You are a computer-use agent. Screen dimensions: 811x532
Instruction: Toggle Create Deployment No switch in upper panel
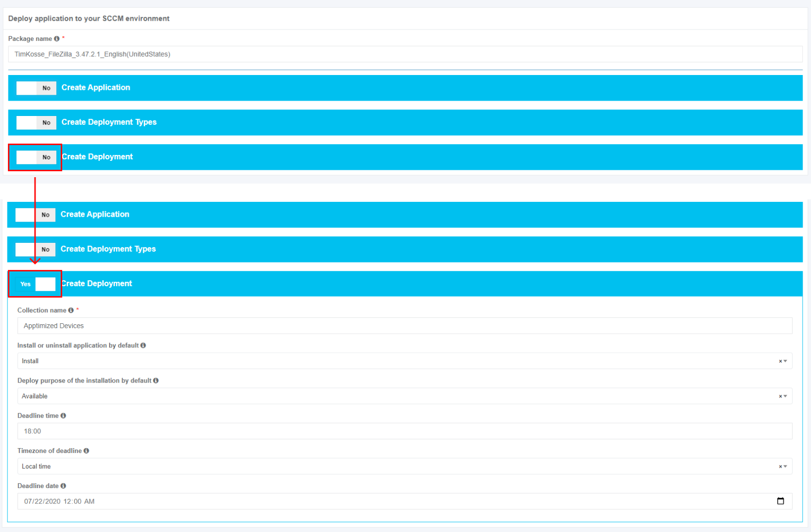[x=36, y=157]
